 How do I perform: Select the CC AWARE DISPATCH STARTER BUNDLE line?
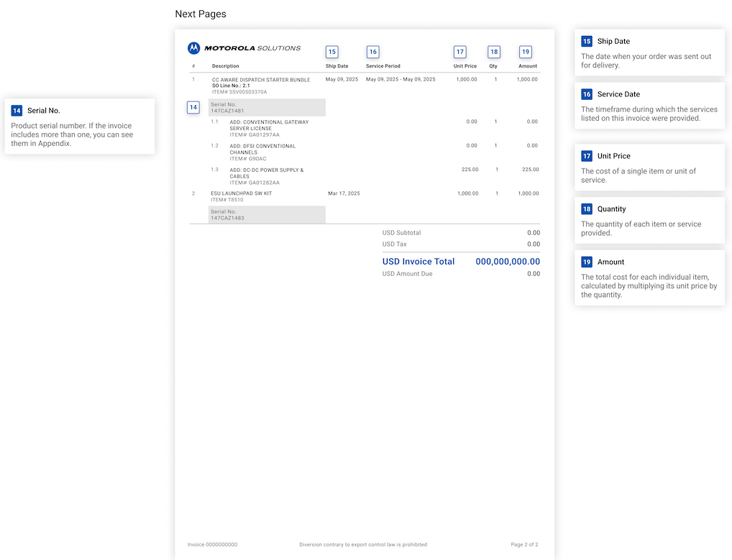point(261,80)
